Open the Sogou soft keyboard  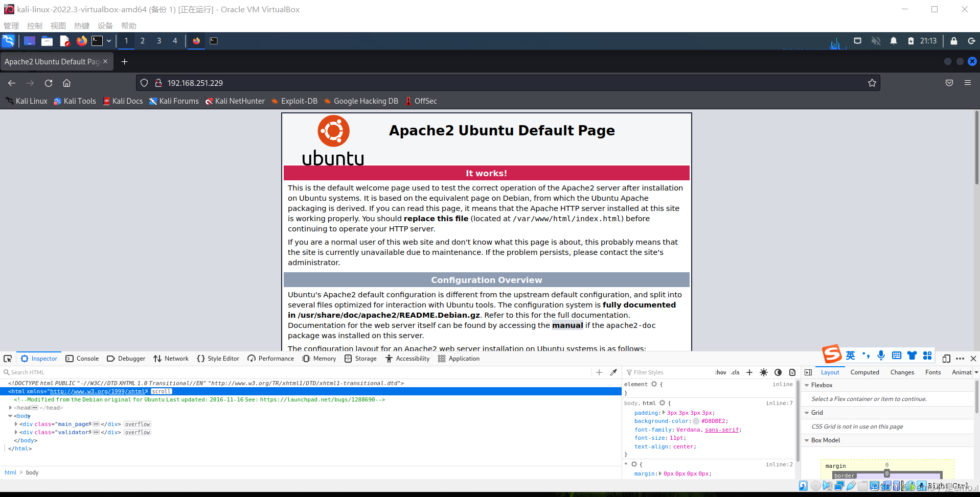tap(897, 356)
